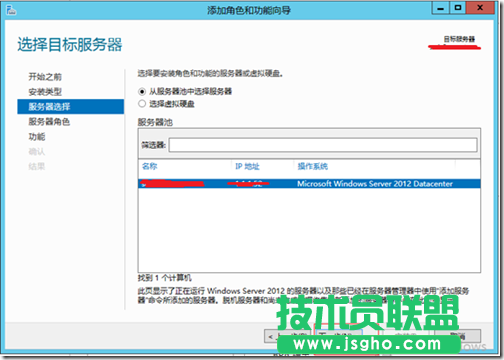Open the 服务器选择 step

pos(71,107)
